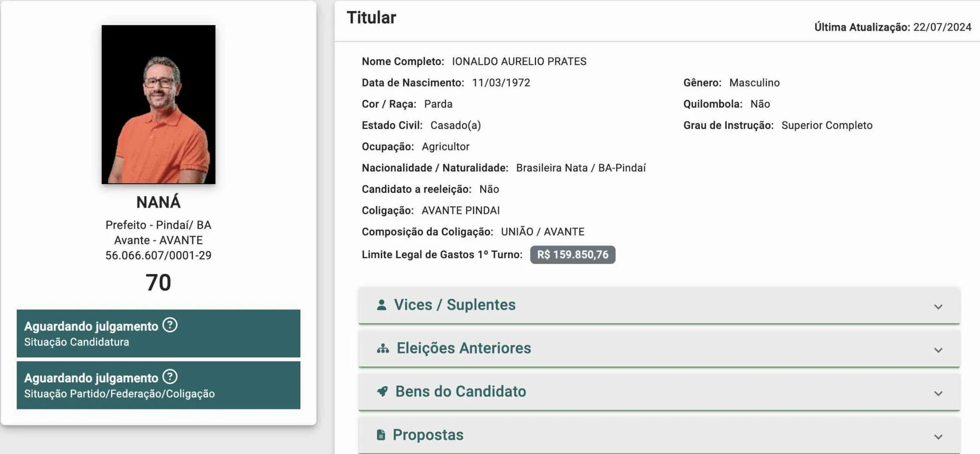The height and width of the screenshot is (454, 980).
Task: Open the Vices / Suplentes section
Action: [x=659, y=305]
